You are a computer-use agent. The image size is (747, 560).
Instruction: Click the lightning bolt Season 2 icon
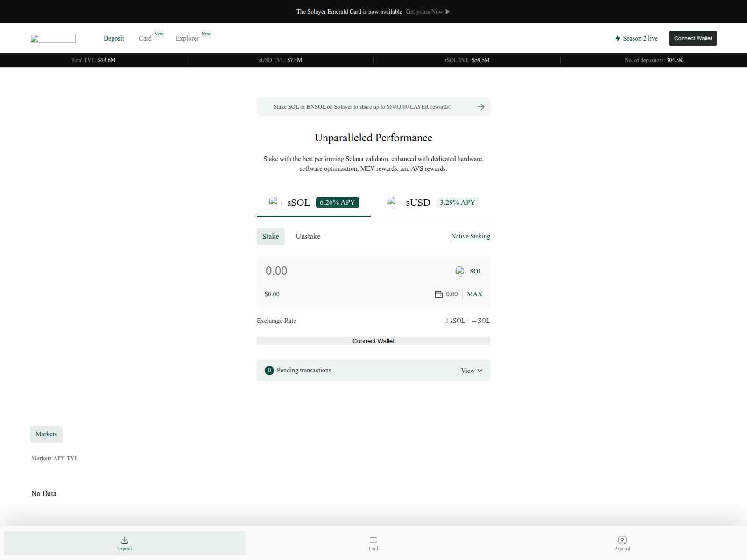(618, 38)
